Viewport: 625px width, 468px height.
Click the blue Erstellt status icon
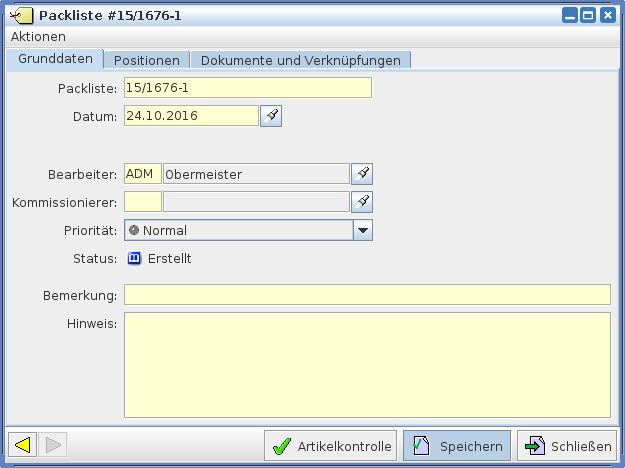click(x=135, y=259)
